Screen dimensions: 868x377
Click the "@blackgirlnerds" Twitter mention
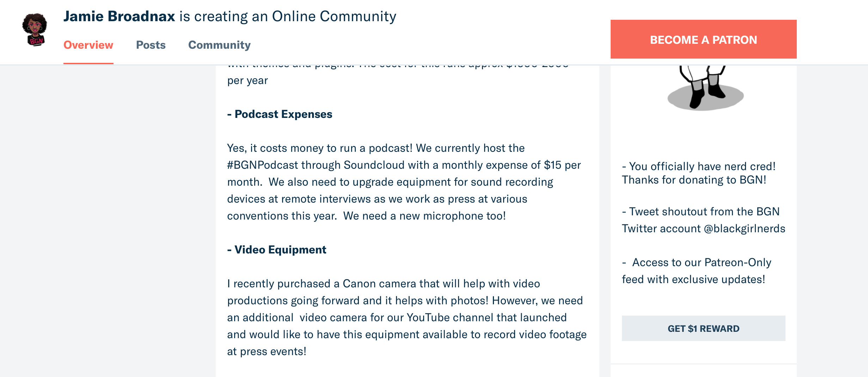pos(744,228)
